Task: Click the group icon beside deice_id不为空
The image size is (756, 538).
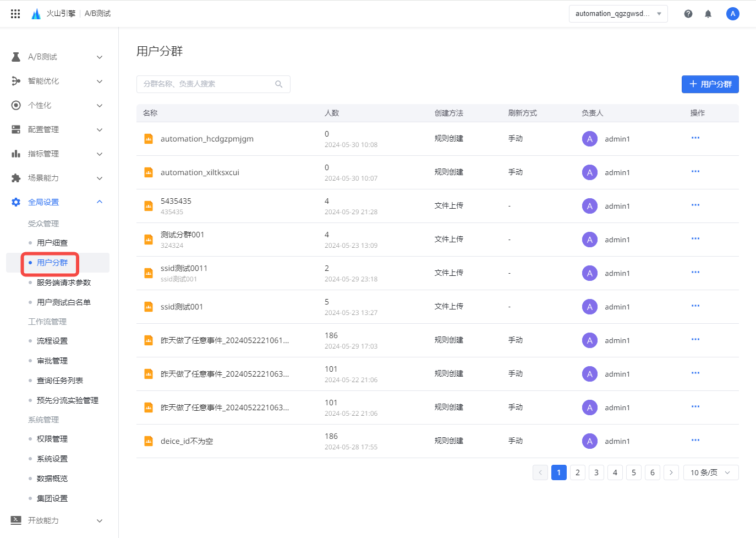Action: pos(149,441)
